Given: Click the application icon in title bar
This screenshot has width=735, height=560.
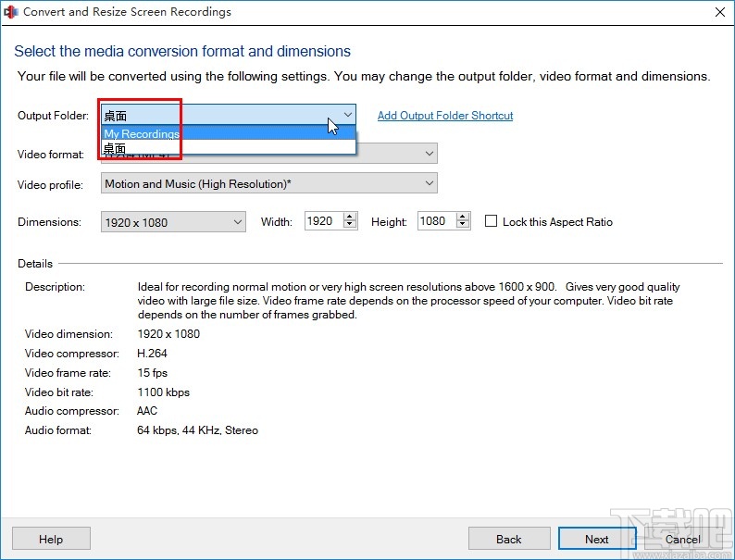Looking at the screenshot, I should pos(10,12).
